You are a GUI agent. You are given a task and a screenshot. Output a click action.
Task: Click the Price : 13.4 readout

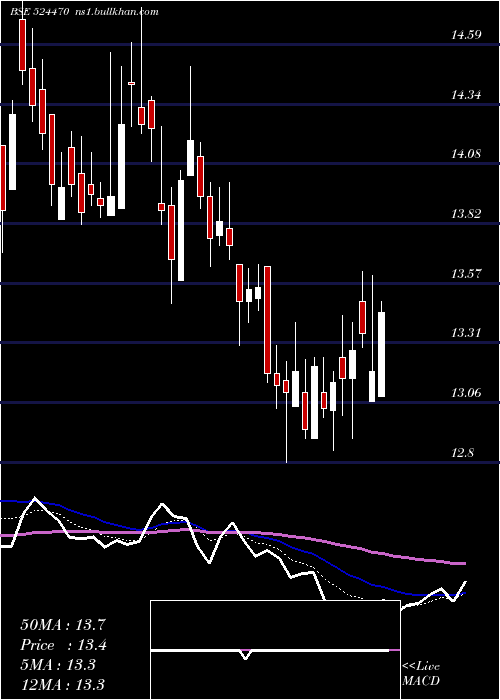click(62, 645)
